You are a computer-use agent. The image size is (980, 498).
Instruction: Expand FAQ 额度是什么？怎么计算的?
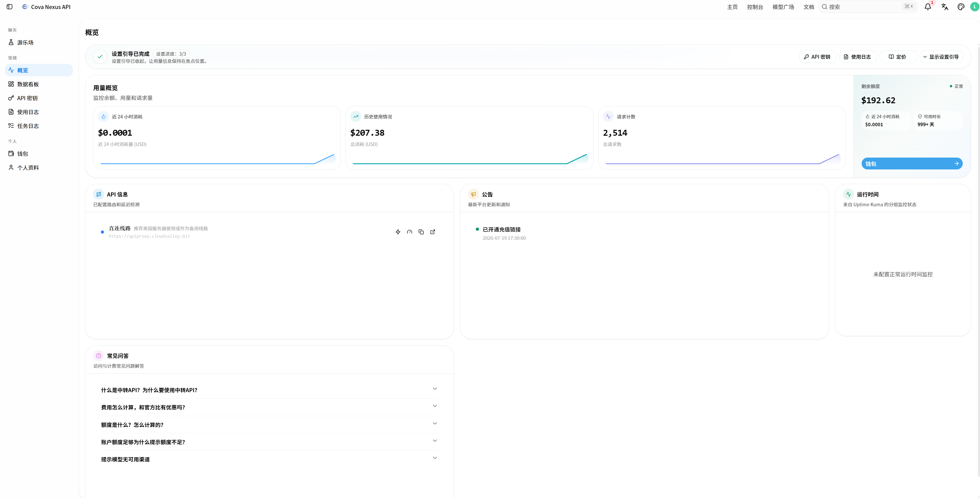[x=269, y=425]
